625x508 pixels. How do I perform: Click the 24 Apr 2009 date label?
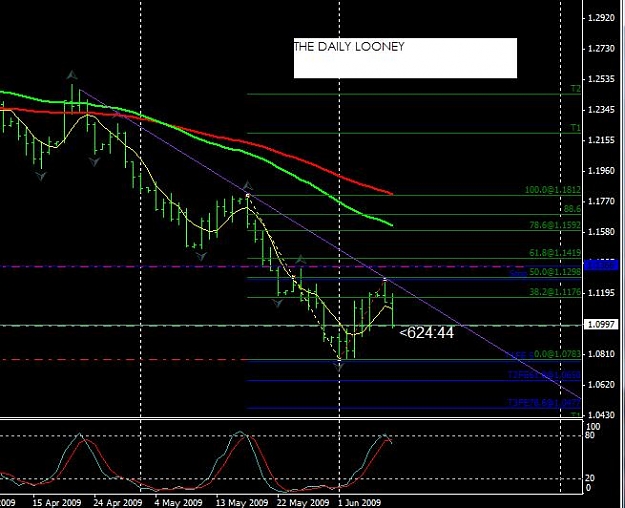118,502
